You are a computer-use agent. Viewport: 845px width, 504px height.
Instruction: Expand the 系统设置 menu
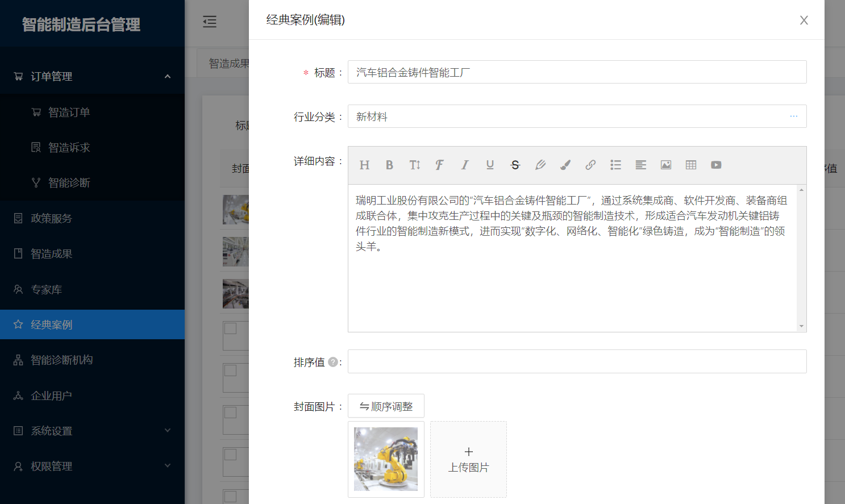point(92,431)
